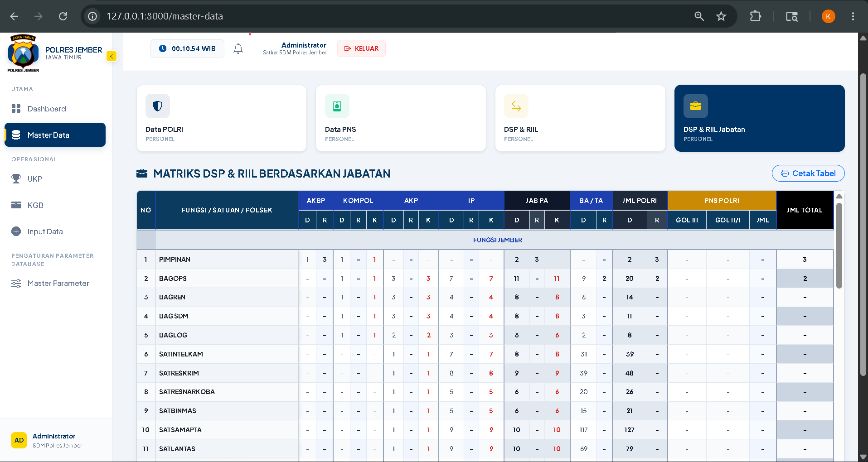The image size is (868, 462).
Task: Click the browser forward arrow
Action: pos(39,16)
